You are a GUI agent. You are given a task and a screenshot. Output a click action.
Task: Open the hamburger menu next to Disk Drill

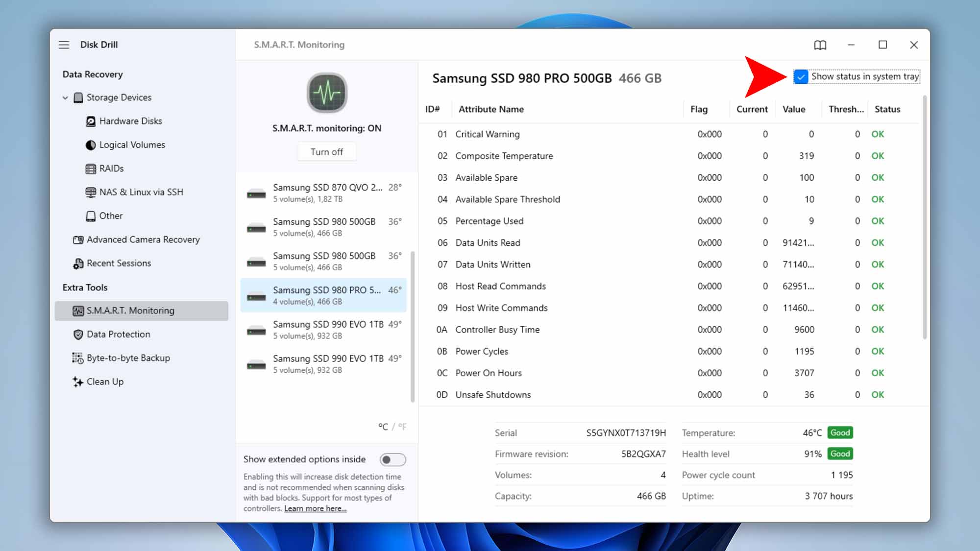point(64,45)
